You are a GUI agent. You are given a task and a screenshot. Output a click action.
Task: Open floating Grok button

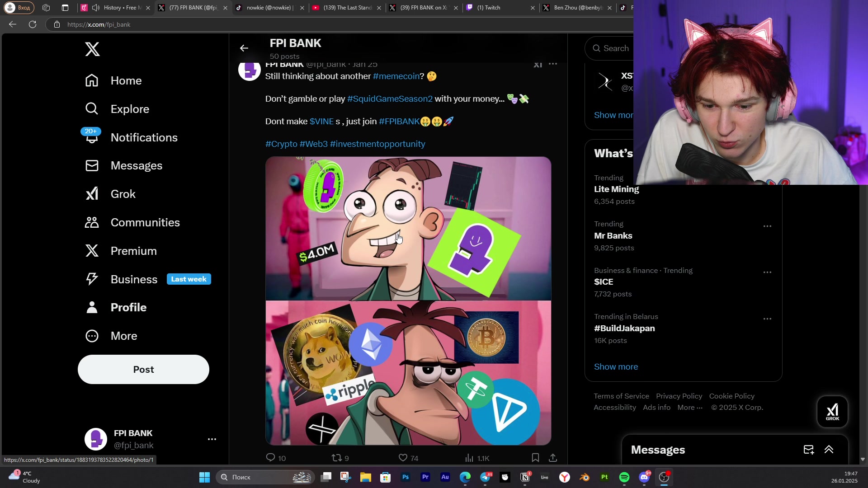coord(832,412)
